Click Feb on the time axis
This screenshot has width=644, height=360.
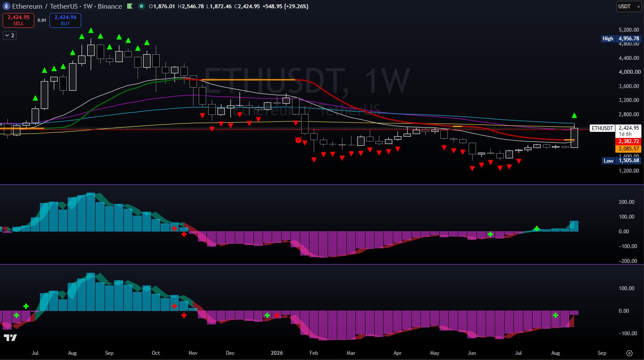(314, 353)
